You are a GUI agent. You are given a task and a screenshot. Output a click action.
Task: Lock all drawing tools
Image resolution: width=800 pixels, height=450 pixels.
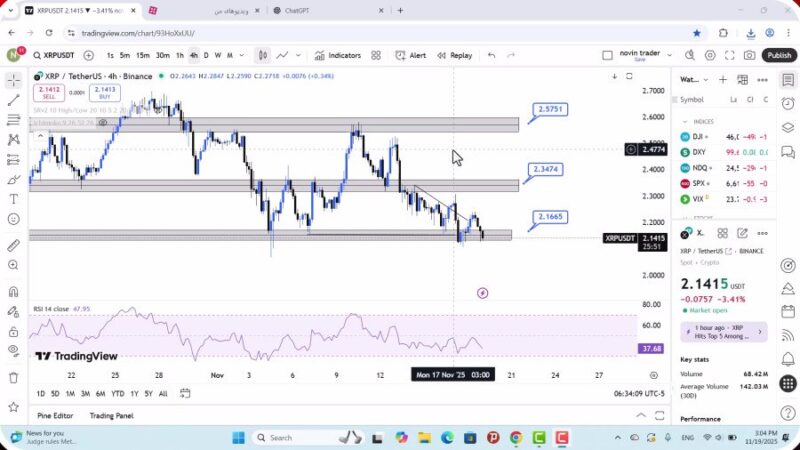[x=13, y=329]
